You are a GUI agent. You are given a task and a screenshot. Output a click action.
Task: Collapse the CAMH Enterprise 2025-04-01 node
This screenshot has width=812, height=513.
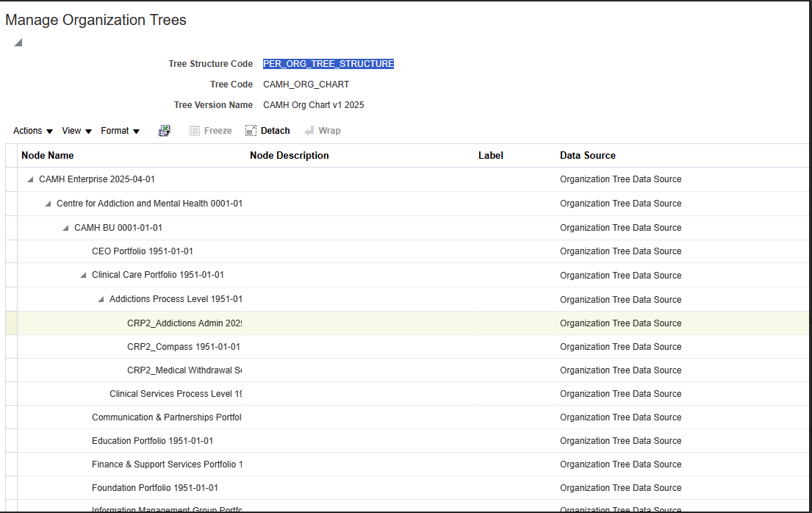click(x=29, y=179)
